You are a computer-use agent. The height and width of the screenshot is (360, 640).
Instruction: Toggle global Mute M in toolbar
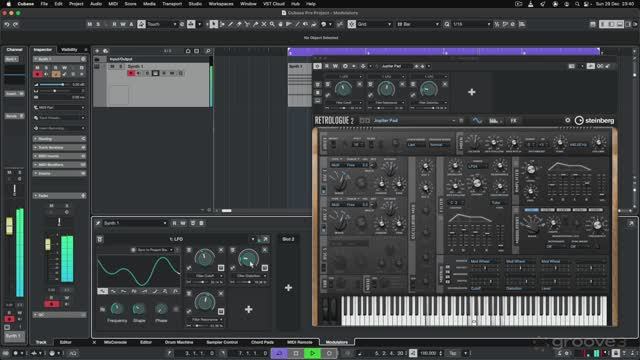pos(89,24)
